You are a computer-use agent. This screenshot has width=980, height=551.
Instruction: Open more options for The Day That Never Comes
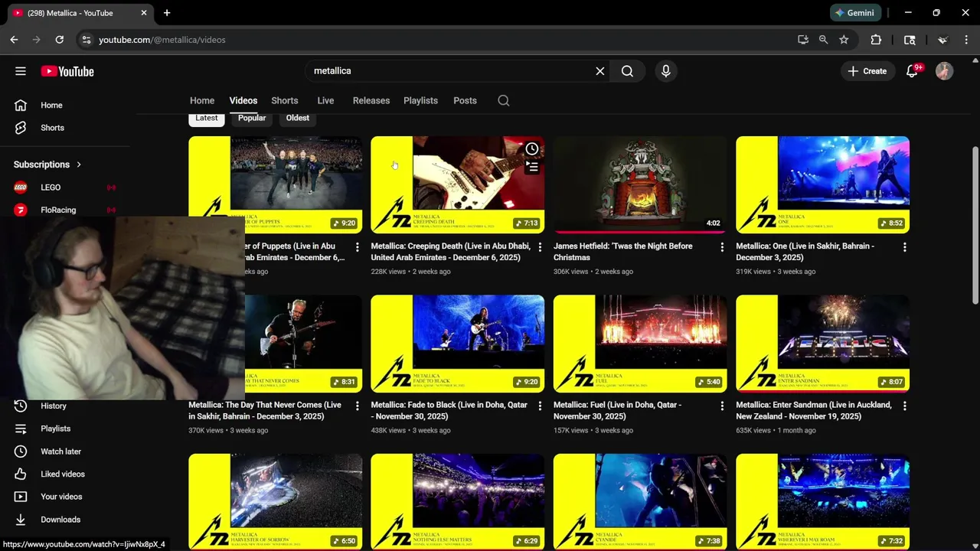[357, 406]
